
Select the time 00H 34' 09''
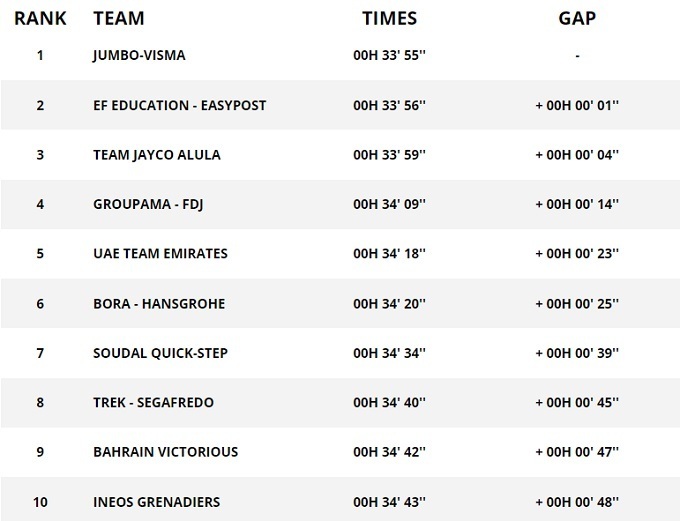coord(390,204)
